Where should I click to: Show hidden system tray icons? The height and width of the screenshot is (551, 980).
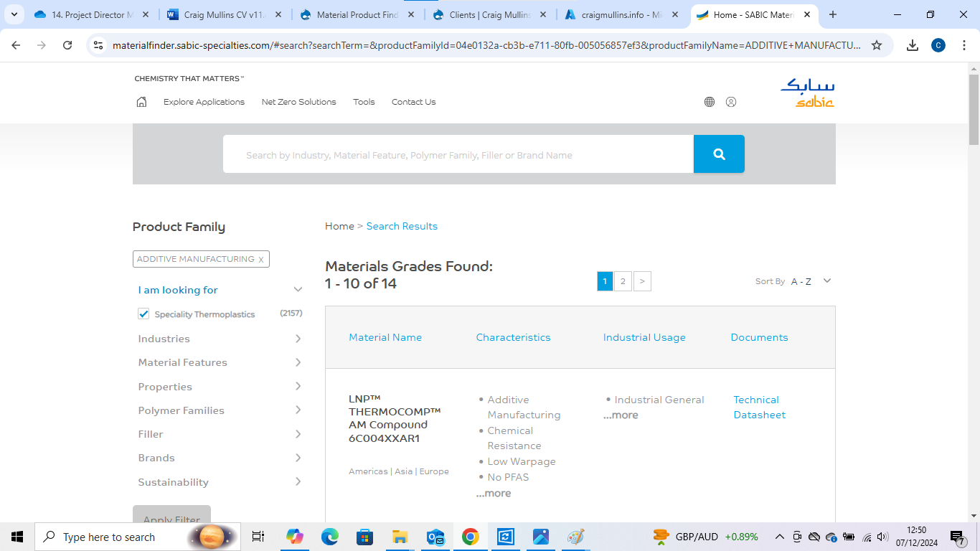coord(779,537)
